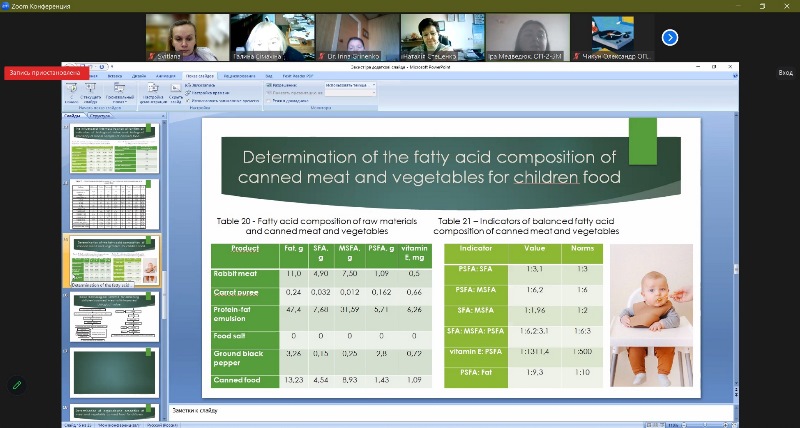Click the main slide vertical scrollbar
The height and width of the screenshot is (428, 800).
(x=736, y=255)
